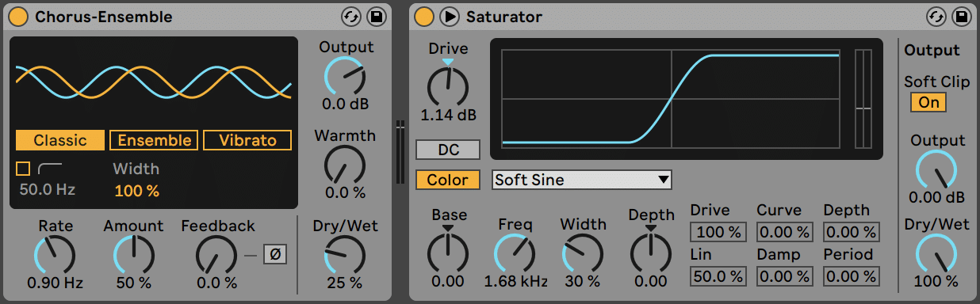This screenshot has width=980, height=304.
Task: Toggle the Saturator device activator
Action: (x=424, y=17)
